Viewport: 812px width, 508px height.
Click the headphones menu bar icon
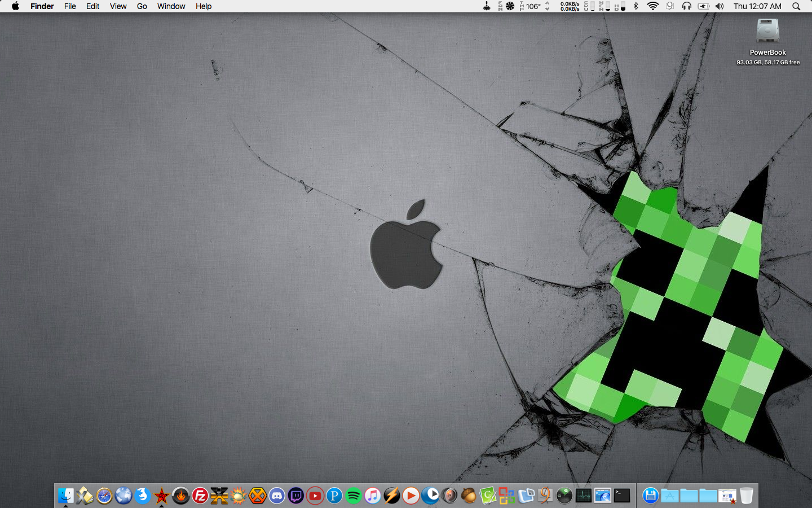686,6
